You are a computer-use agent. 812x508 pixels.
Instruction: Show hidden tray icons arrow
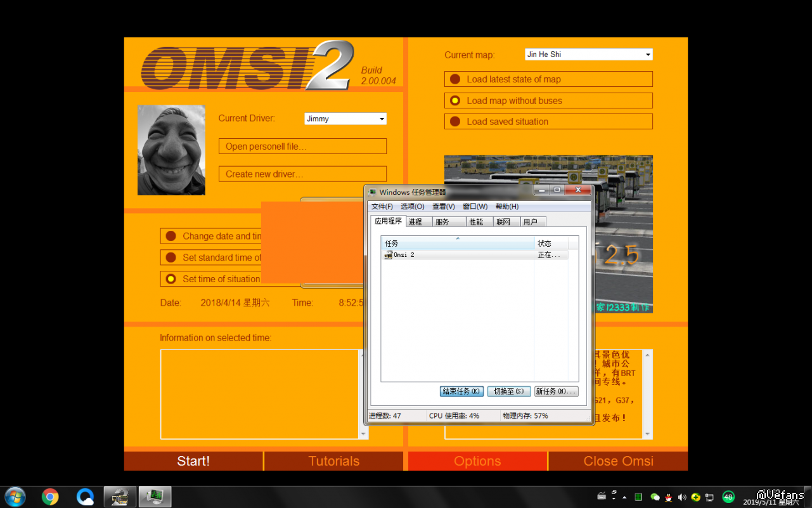tap(624, 497)
